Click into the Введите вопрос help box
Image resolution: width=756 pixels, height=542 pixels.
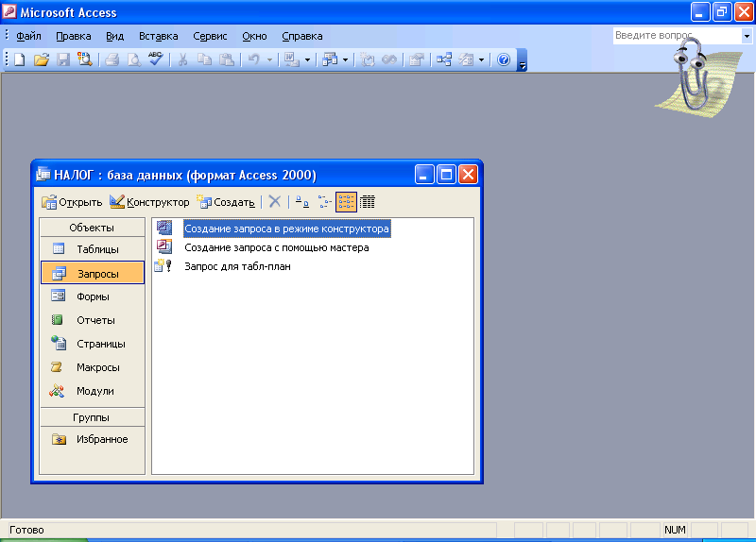[x=678, y=36]
